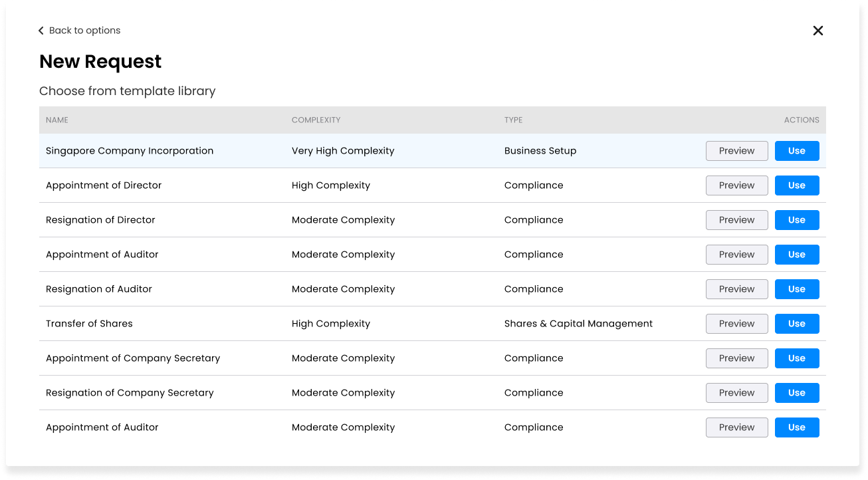Screen dimensions: 868x480
Task: Use Singapore Company Incorporation template
Action: click(x=797, y=151)
